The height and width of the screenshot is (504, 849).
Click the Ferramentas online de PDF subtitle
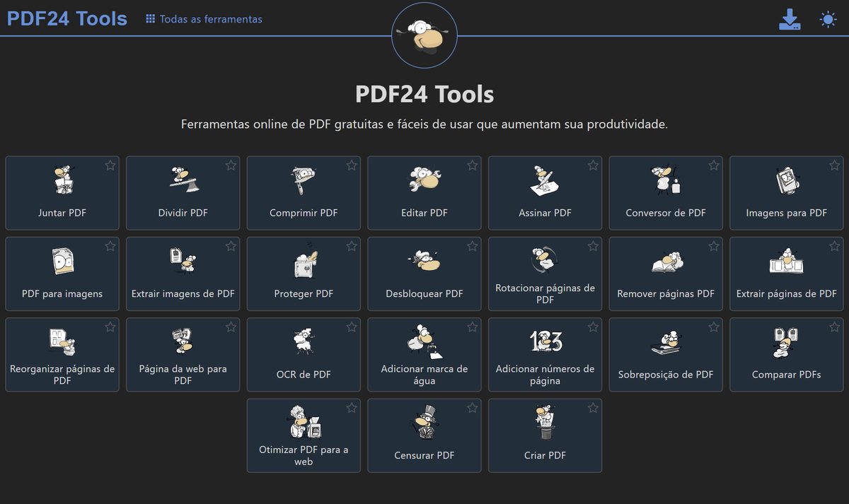pyautogui.click(x=424, y=124)
